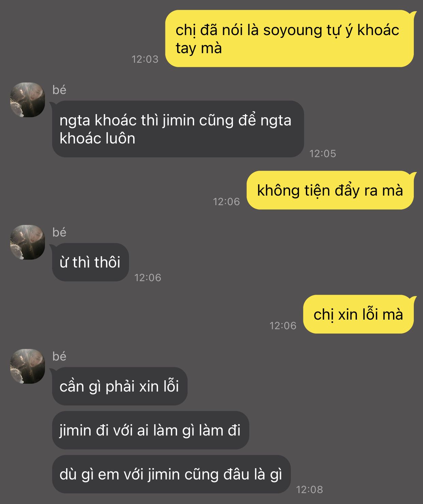Click sender name 'bé' above 'cần gì phải'
Image resolution: width=423 pixels, height=504 pixels.
[x=59, y=356]
